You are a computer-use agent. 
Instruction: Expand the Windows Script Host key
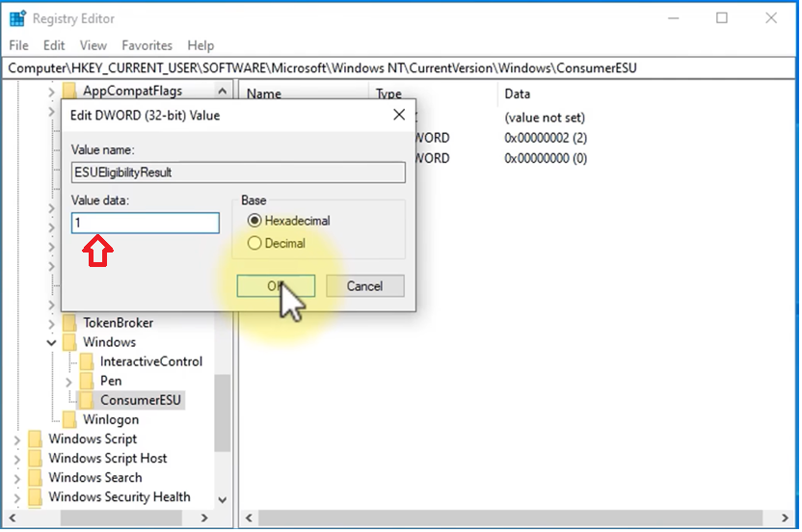17,460
